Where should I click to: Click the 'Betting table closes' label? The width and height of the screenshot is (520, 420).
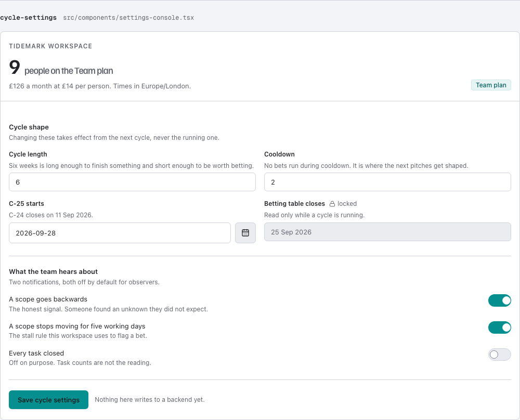294,204
